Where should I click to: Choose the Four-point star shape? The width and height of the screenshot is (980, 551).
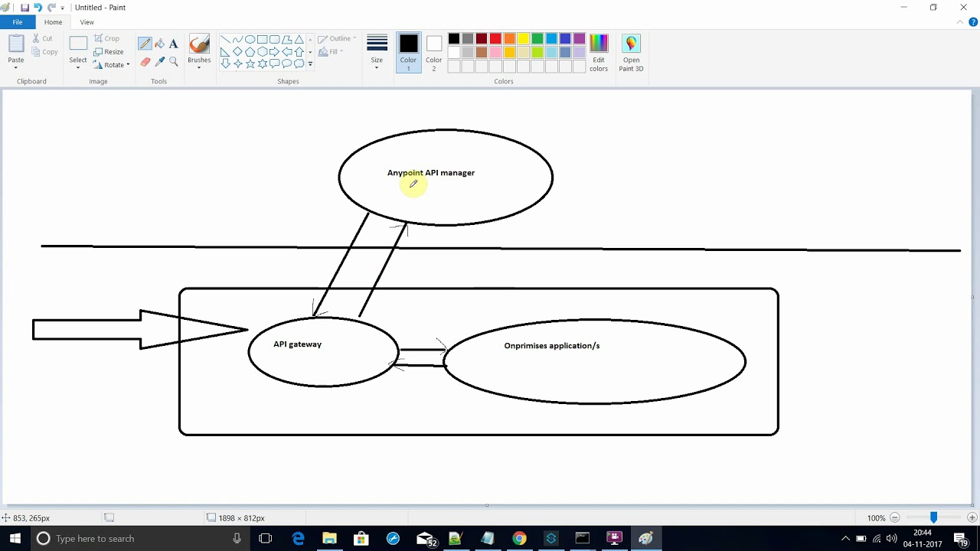pos(237,64)
